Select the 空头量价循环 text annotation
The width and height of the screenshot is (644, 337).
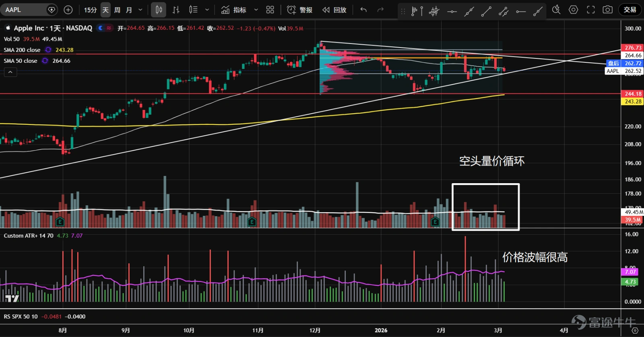pos(492,161)
